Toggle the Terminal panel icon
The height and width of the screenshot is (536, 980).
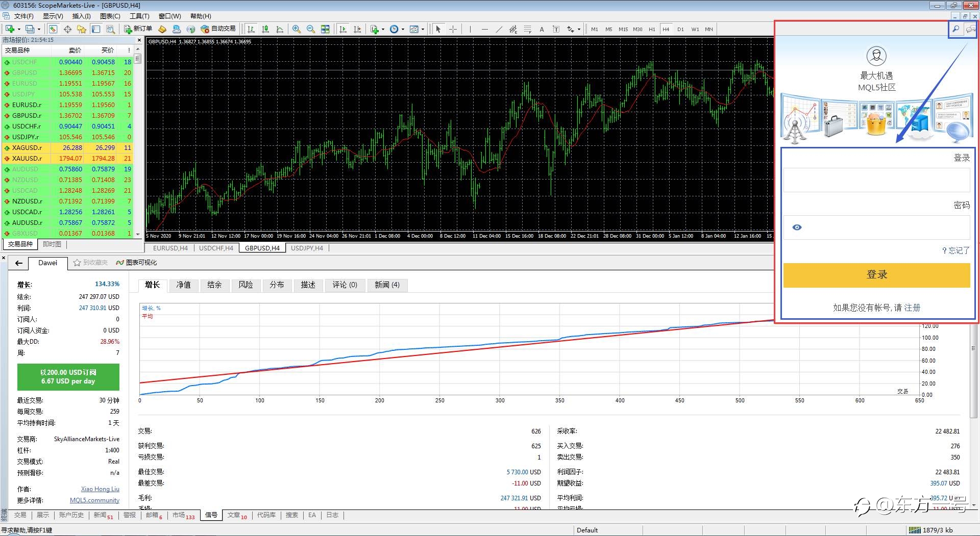coord(96,29)
